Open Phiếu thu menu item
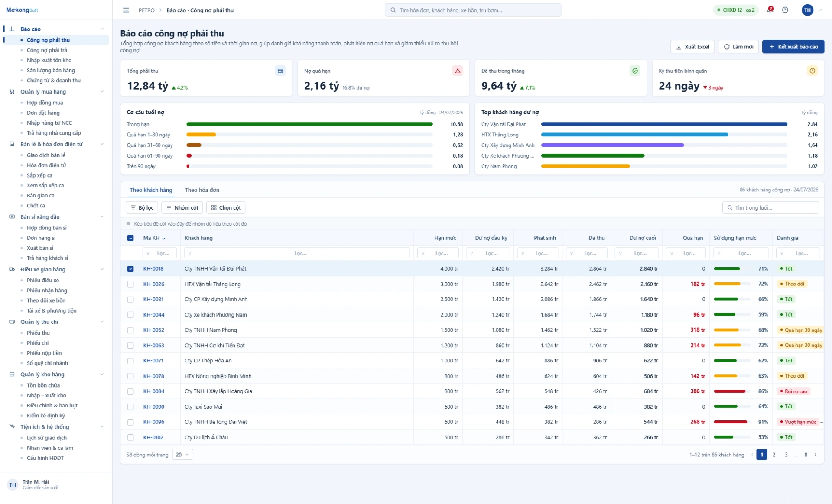832x504 pixels. 38,333
